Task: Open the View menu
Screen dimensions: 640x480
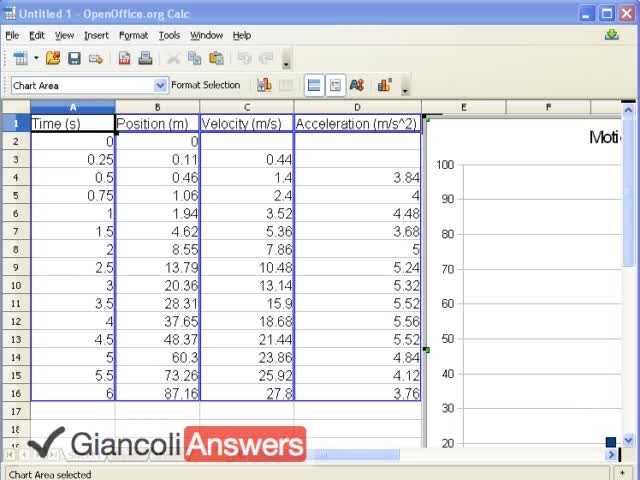Action: [64, 36]
